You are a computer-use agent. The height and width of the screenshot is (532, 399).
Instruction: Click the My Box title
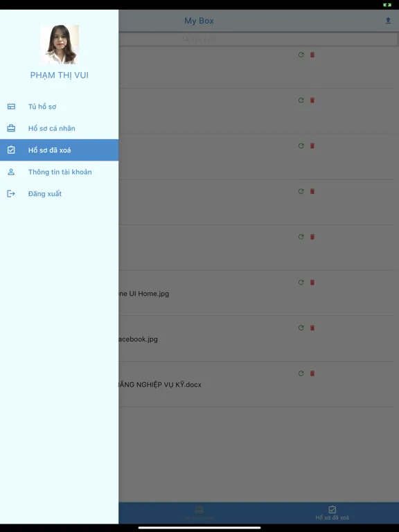tap(199, 21)
